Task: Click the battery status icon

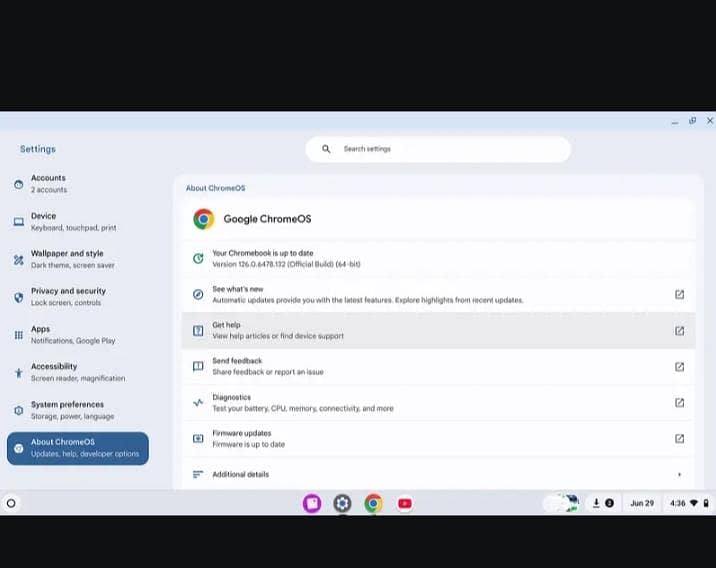Action: pyautogui.click(x=706, y=503)
